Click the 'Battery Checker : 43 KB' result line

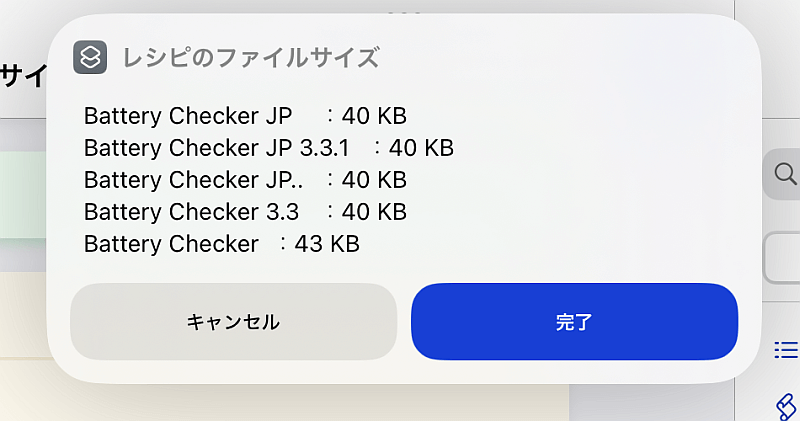tap(221, 243)
